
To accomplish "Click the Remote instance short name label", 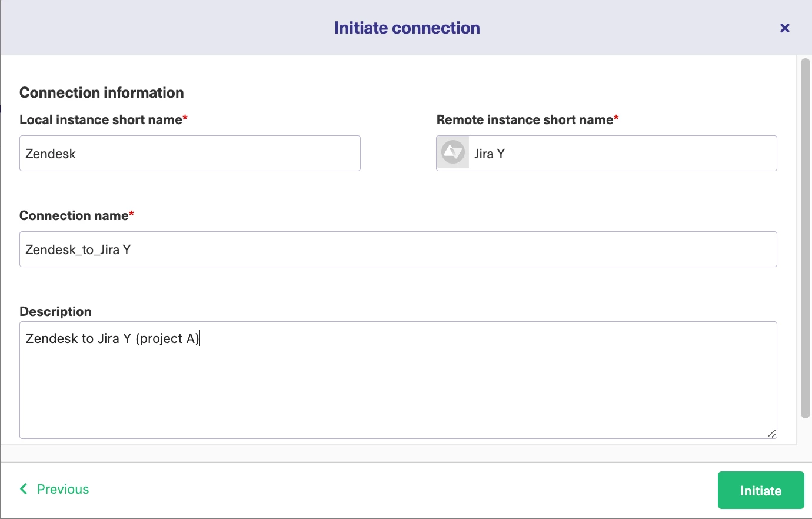I will [528, 119].
